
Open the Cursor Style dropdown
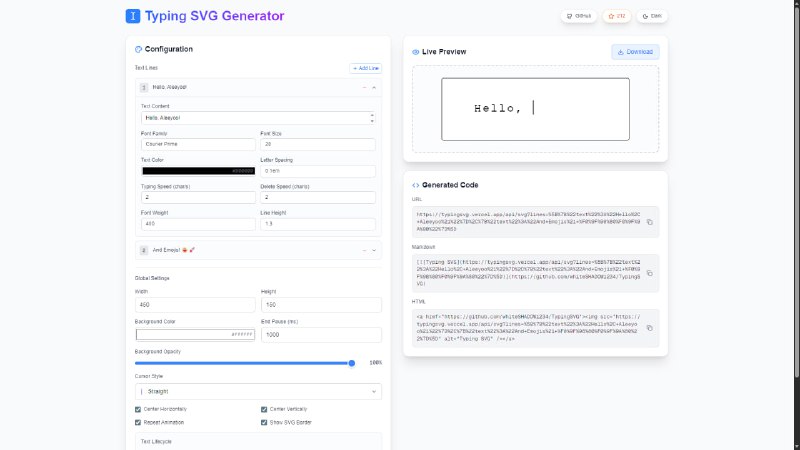pyautogui.click(x=258, y=392)
